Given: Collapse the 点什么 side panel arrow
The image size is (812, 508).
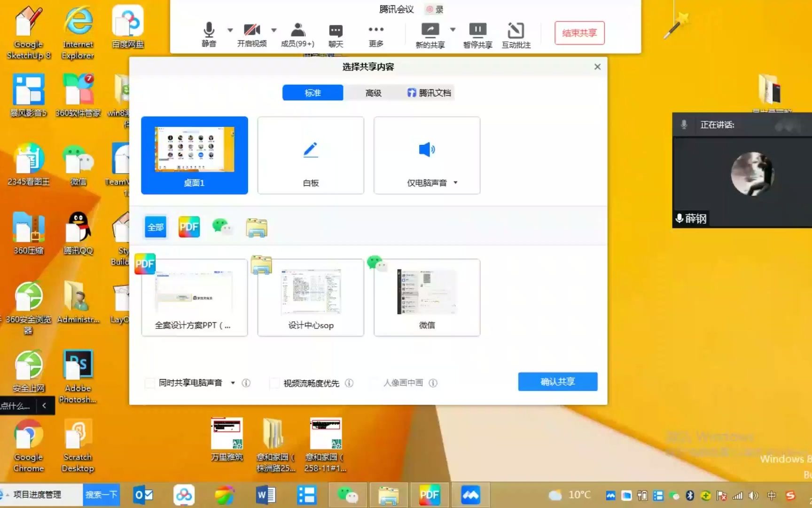Looking at the screenshot, I should 44,405.
